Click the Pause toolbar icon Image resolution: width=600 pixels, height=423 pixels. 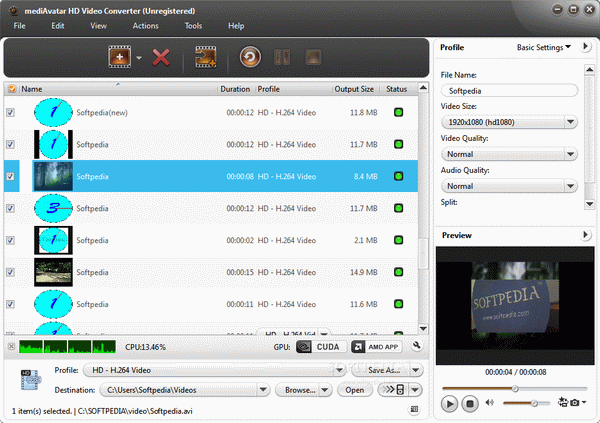pos(282,57)
